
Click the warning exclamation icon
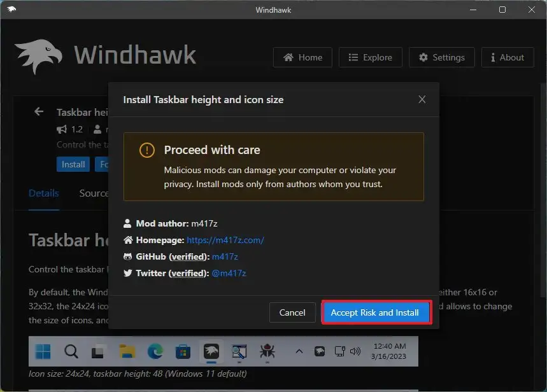147,150
